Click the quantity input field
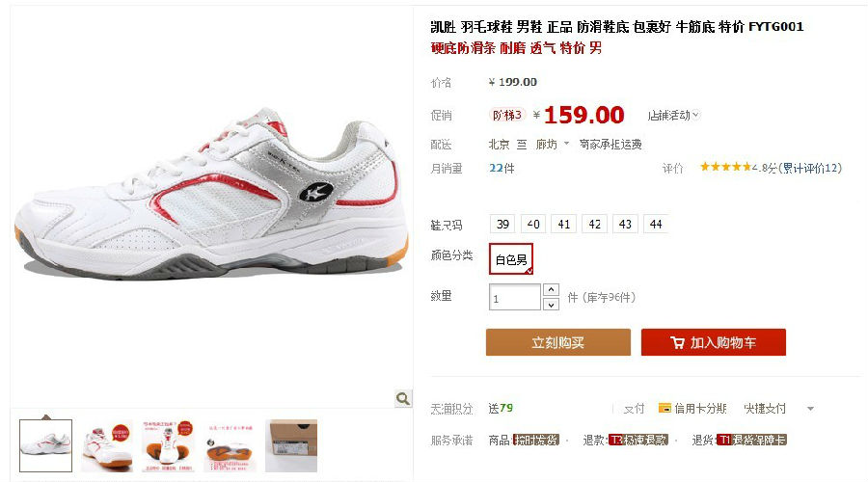The height and width of the screenshot is (482, 868). 514,297
